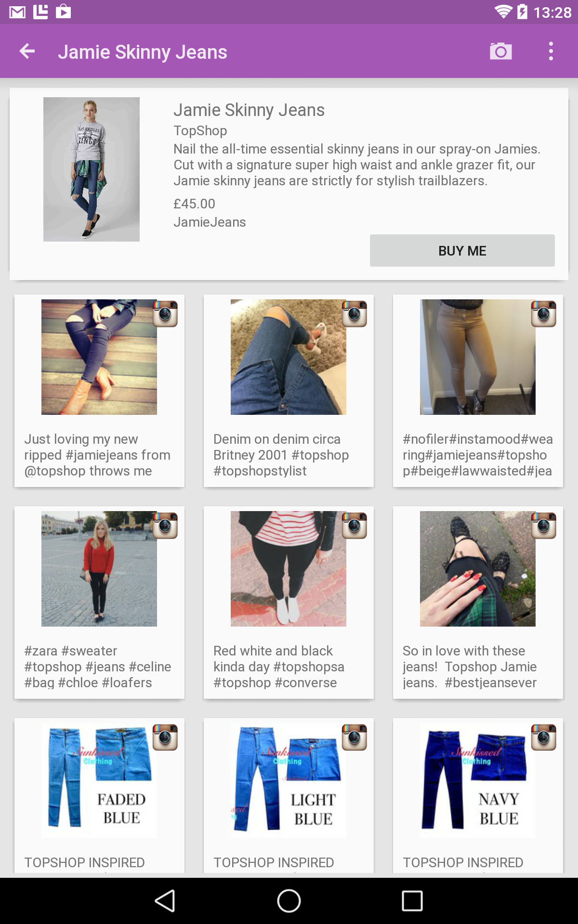Tap the back arrow in header
Image resolution: width=578 pixels, height=924 pixels.
point(27,51)
